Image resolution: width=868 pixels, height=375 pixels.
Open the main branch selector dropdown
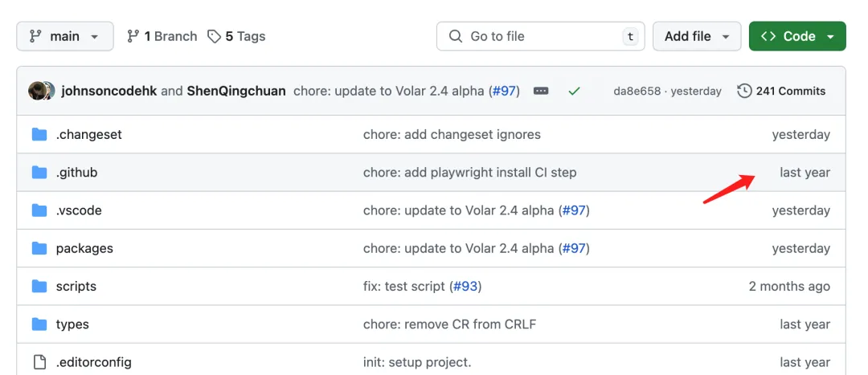tap(64, 36)
